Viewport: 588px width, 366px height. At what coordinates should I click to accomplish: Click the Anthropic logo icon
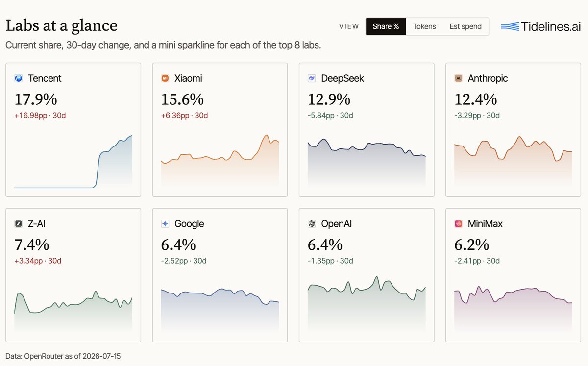459,78
